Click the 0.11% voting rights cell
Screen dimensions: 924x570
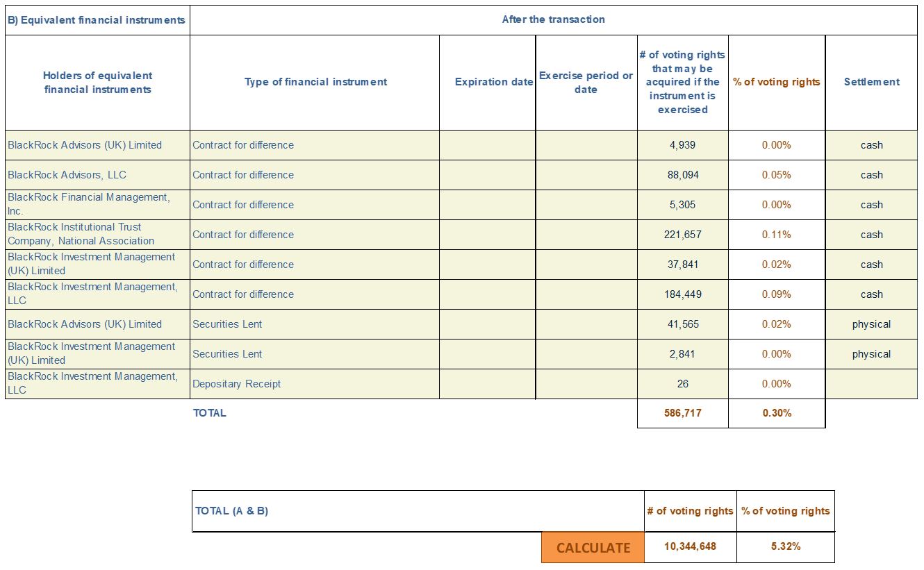(x=777, y=235)
